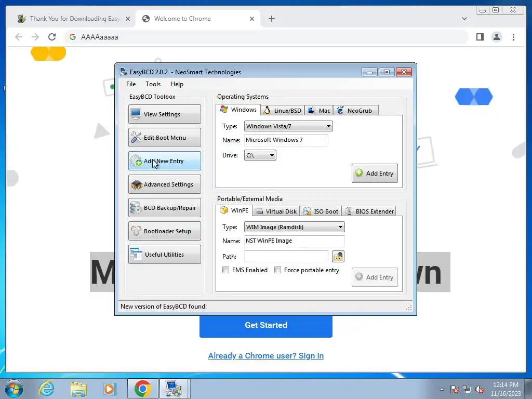Switch to the NeoGrub tab

(x=355, y=111)
